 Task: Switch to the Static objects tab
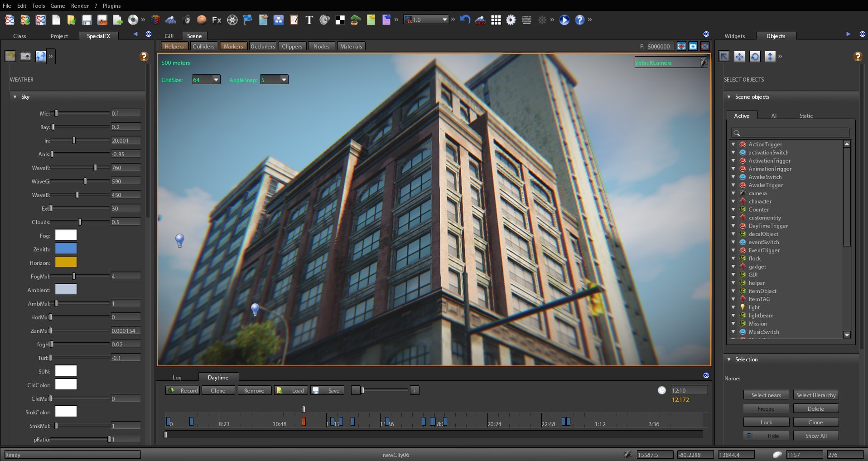[806, 116]
